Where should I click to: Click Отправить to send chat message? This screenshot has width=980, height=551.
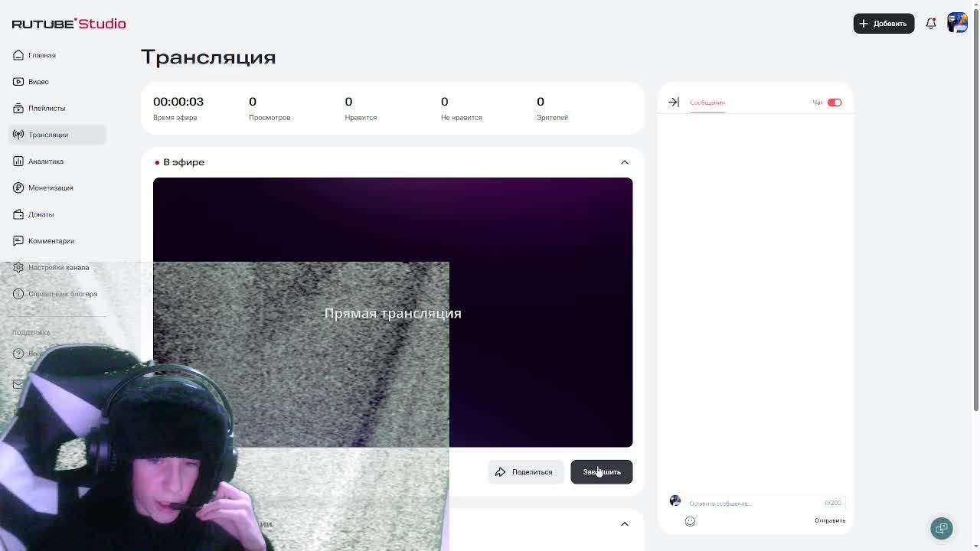tap(830, 521)
